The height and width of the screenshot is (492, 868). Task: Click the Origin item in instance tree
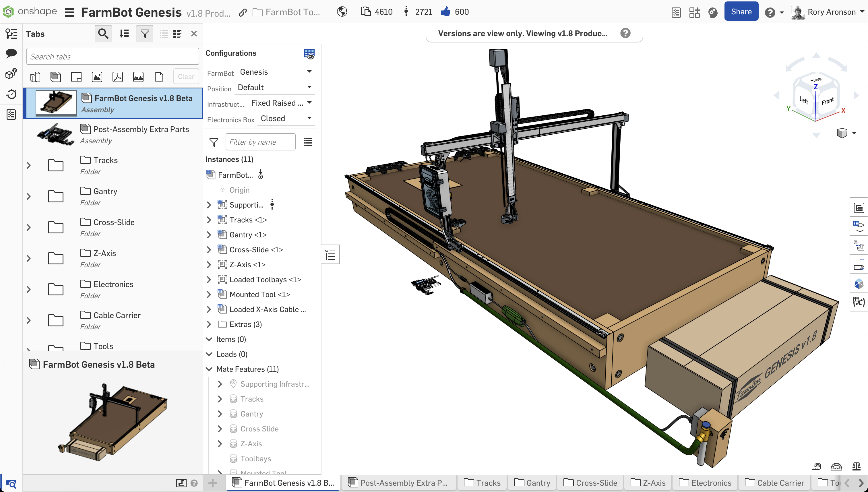pyautogui.click(x=239, y=190)
